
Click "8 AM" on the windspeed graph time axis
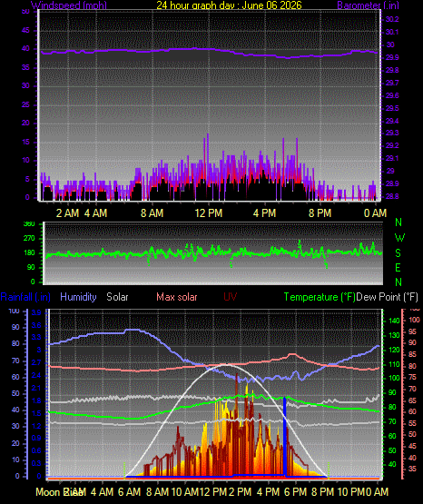(x=152, y=212)
